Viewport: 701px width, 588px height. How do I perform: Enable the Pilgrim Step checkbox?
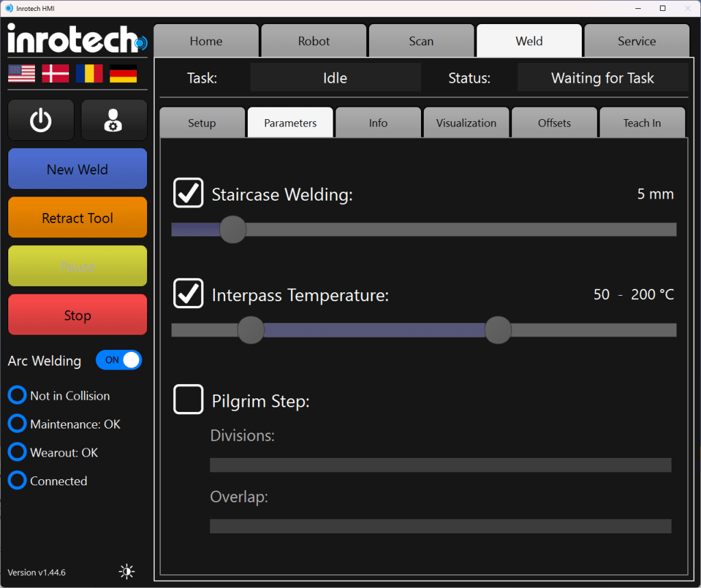pos(188,399)
